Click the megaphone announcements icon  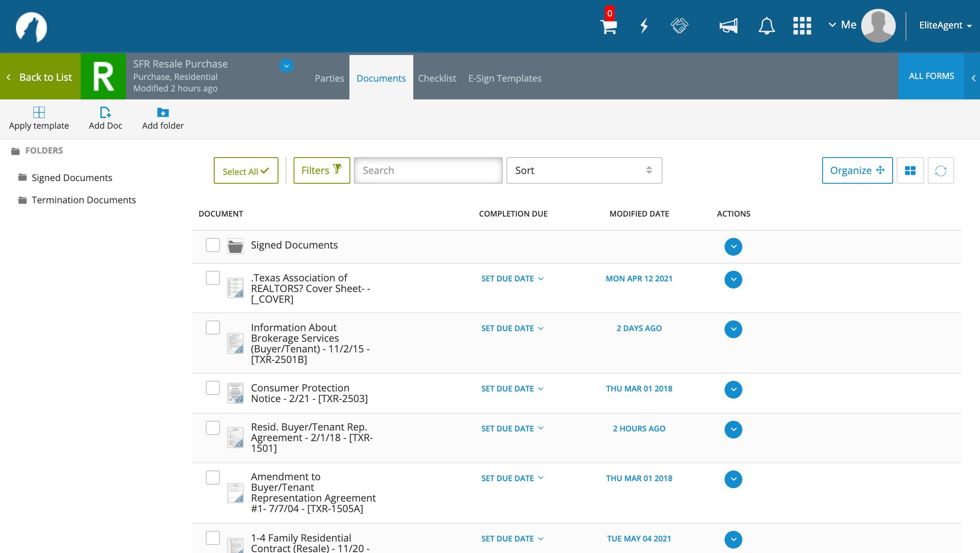[x=728, y=26]
